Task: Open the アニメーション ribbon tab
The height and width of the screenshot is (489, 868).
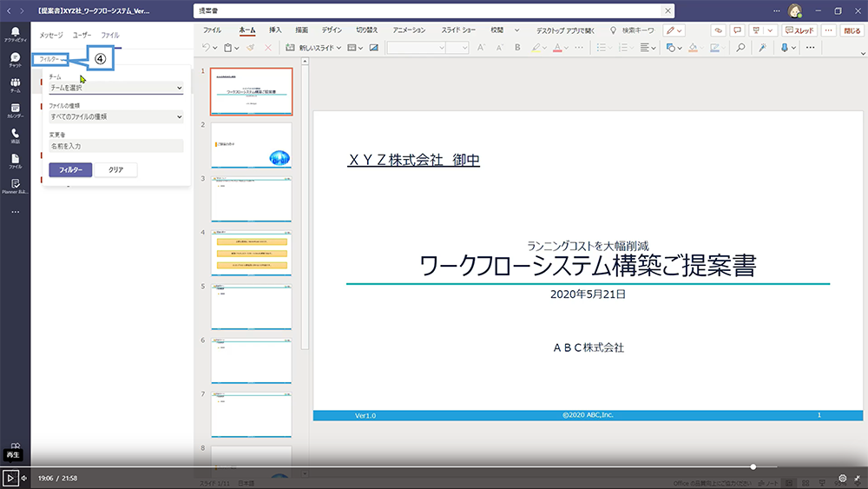Action: tap(409, 30)
